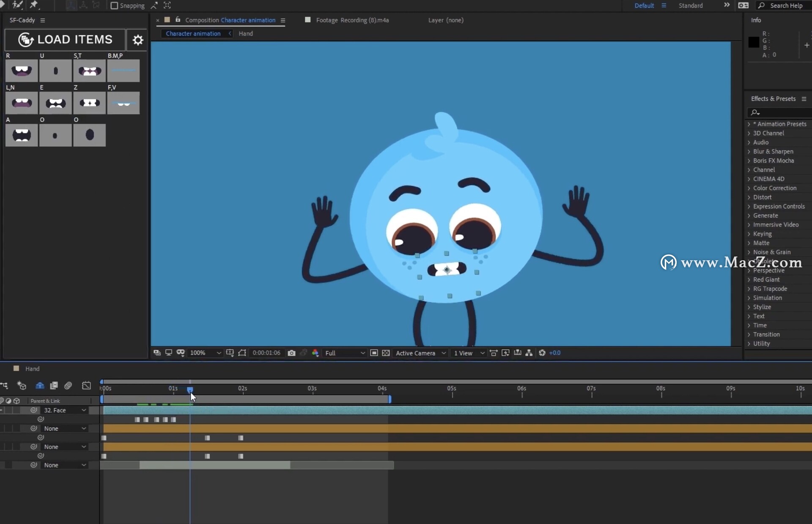Switch to the Standard workspace

pyautogui.click(x=691, y=5)
